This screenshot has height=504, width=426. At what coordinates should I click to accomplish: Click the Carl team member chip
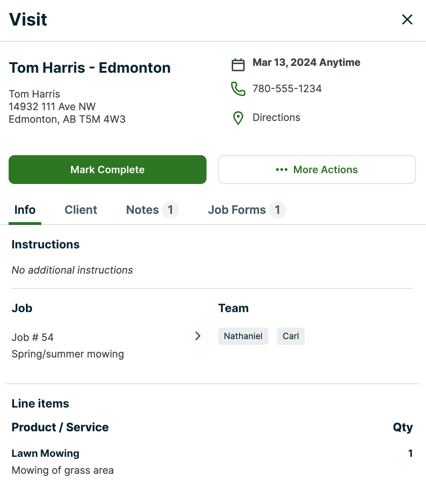pyautogui.click(x=291, y=336)
